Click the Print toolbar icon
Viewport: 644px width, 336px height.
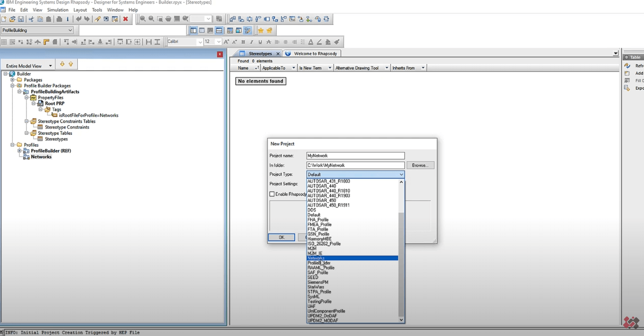(59, 19)
